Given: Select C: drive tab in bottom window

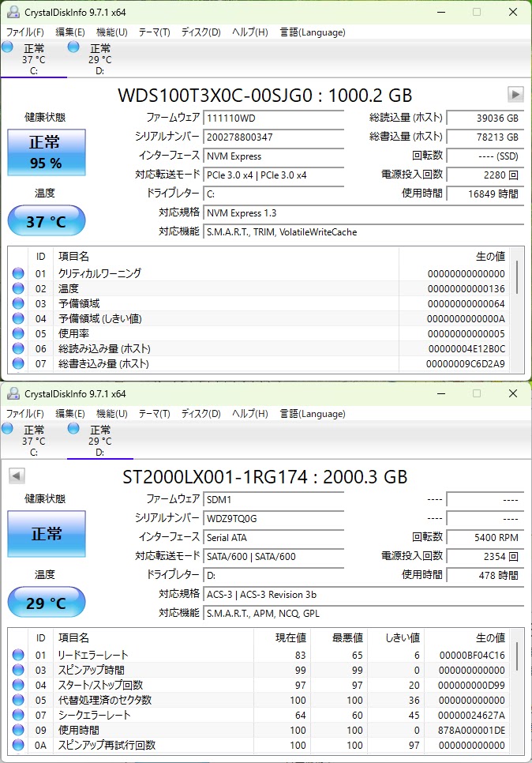Looking at the screenshot, I should click(34, 441).
